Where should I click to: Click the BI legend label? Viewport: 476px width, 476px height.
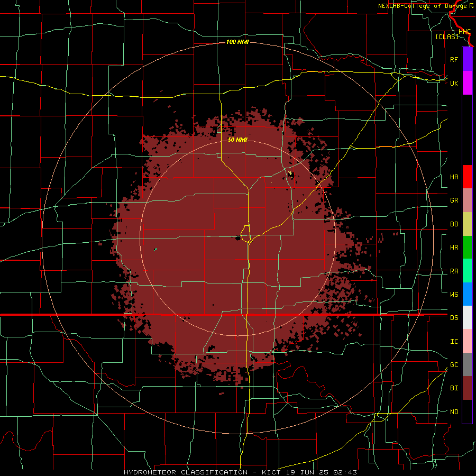tap(454, 388)
